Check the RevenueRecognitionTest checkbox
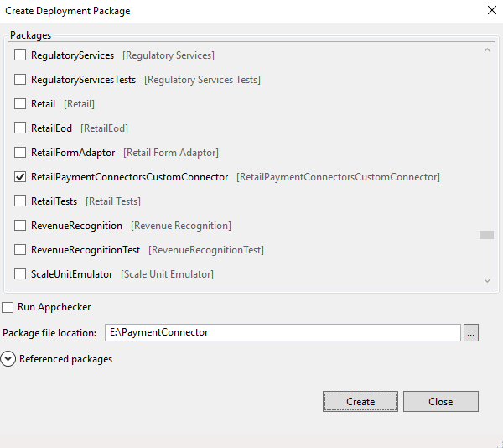Viewport: 503px width, 448px height. pos(21,250)
